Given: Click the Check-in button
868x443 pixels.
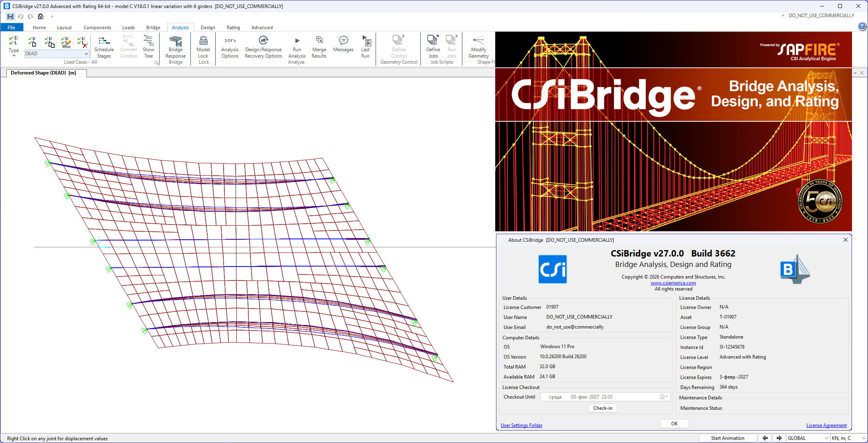Looking at the screenshot, I should point(602,408).
